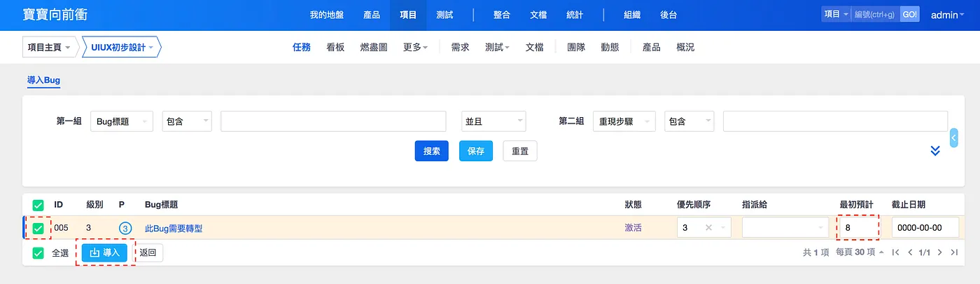Select the 導入Bug tab
Viewport: 980px width, 284px height.
43,81
